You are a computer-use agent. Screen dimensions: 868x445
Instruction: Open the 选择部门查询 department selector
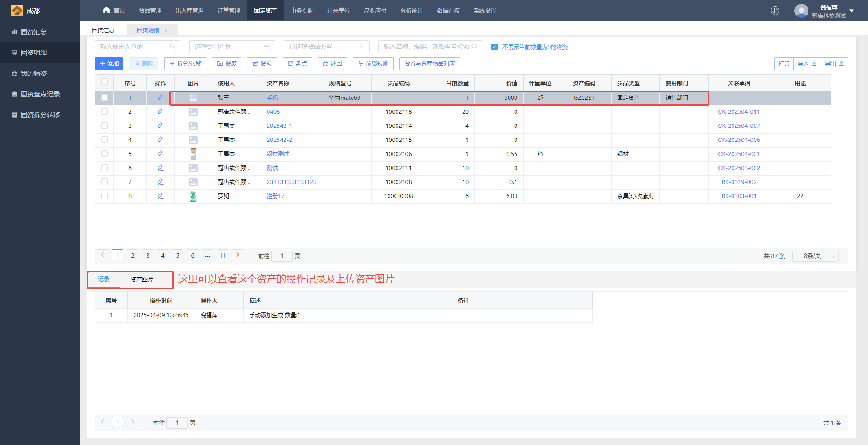pyautogui.click(x=232, y=46)
